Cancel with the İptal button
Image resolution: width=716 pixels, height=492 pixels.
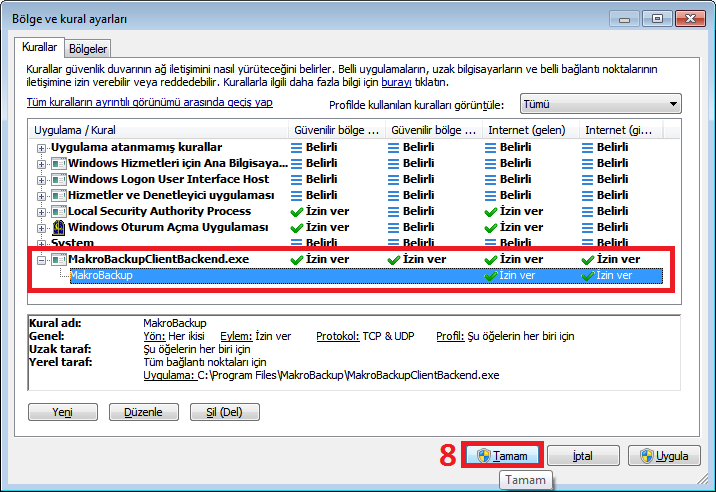point(583,455)
